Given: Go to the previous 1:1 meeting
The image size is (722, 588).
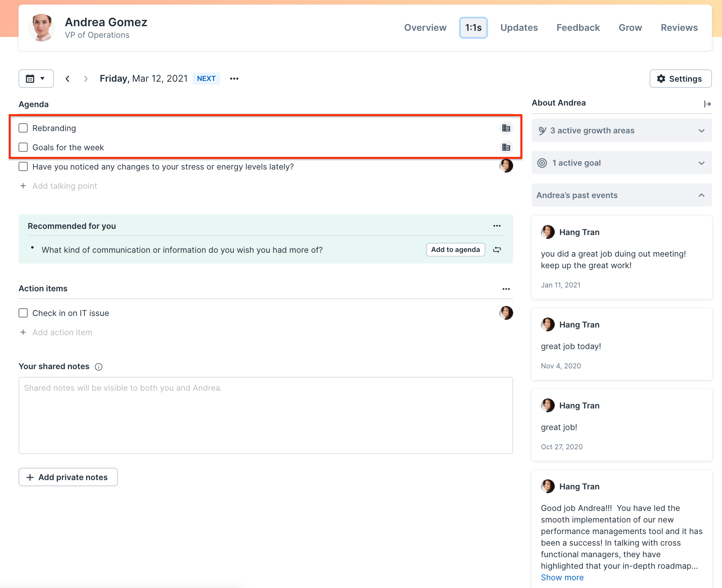Looking at the screenshot, I should 67,79.
